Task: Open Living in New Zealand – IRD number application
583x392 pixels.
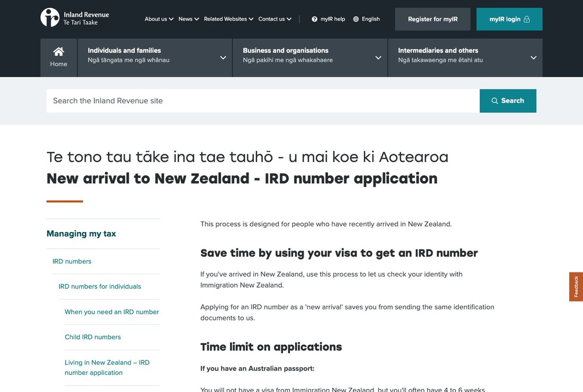Action: [x=107, y=368]
